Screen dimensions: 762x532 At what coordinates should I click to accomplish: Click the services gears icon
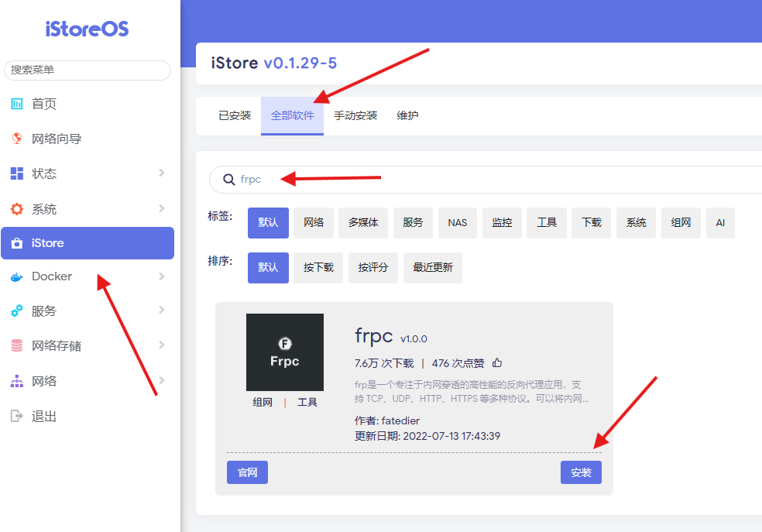(x=17, y=311)
